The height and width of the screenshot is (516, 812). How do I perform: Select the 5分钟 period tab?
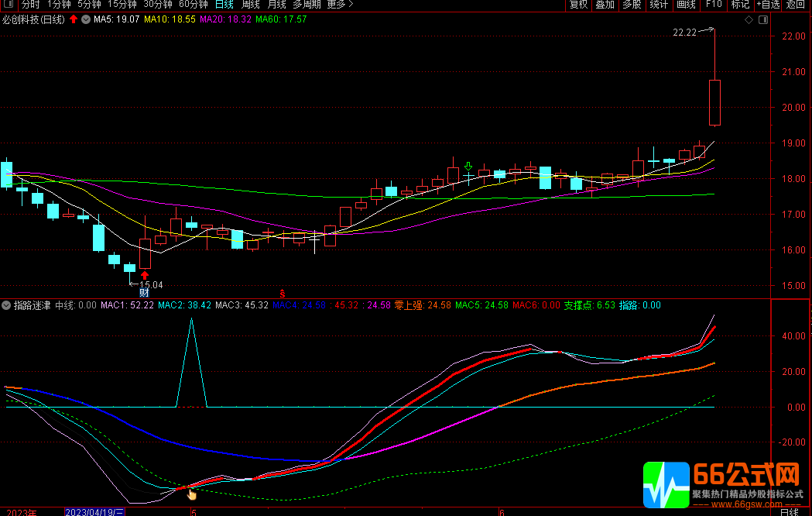90,5
